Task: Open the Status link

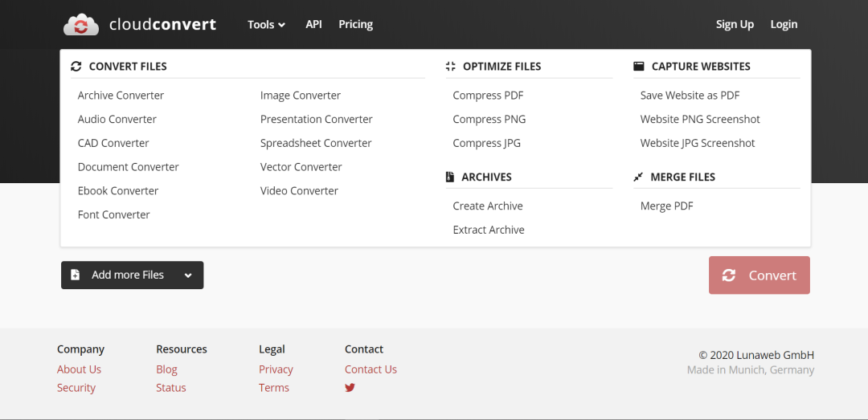Action: click(x=171, y=387)
